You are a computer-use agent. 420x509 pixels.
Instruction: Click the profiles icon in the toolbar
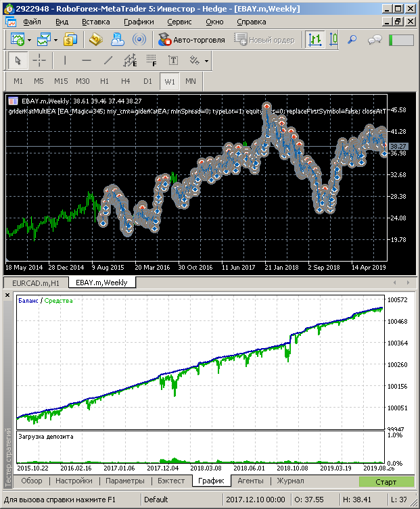tap(44, 40)
